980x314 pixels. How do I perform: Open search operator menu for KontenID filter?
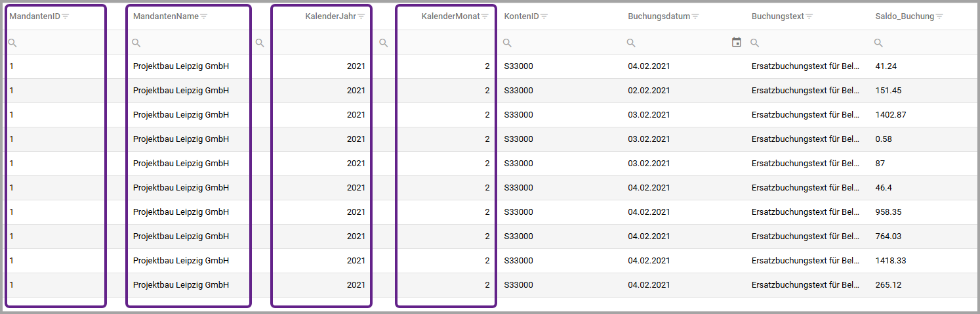pyautogui.click(x=507, y=43)
